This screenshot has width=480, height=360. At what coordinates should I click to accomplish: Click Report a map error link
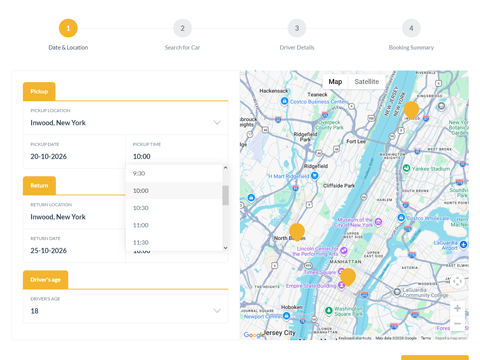[x=451, y=338]
